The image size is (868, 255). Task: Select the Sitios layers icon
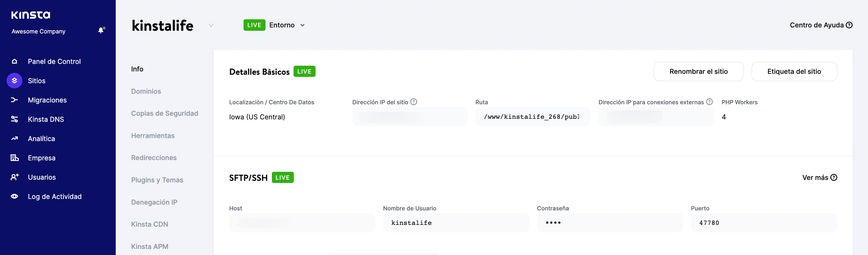tap(14, 81)
